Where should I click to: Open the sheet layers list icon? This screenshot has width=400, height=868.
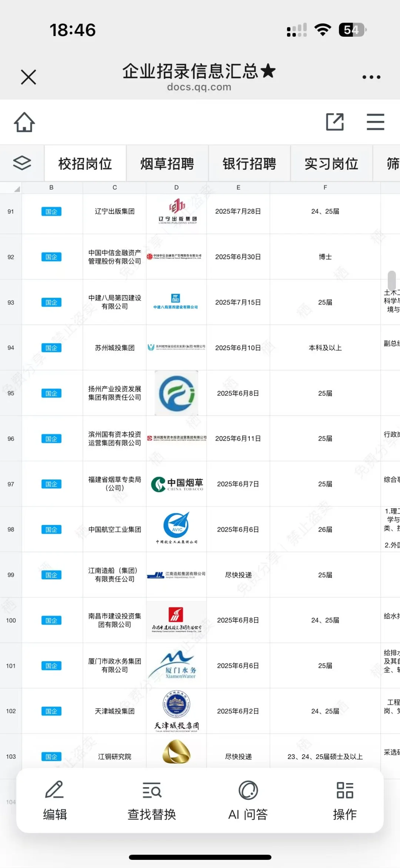[x=22, y=163]
